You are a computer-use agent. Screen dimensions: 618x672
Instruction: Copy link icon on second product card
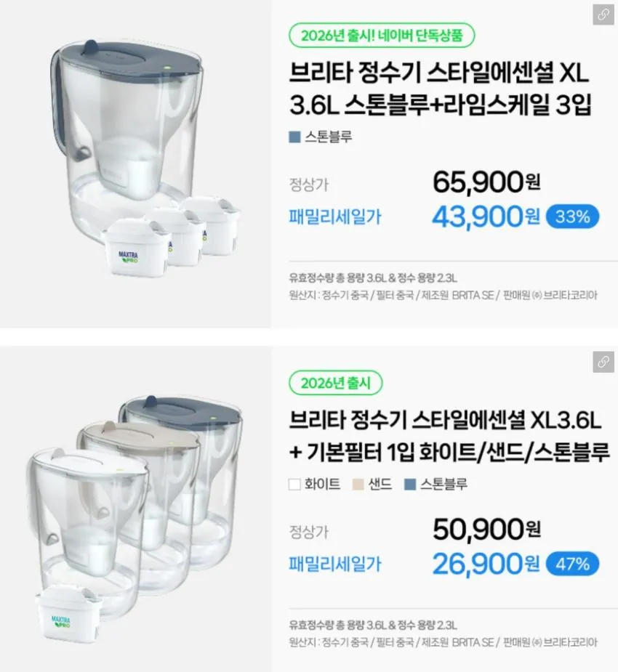[x=603, y=362]
